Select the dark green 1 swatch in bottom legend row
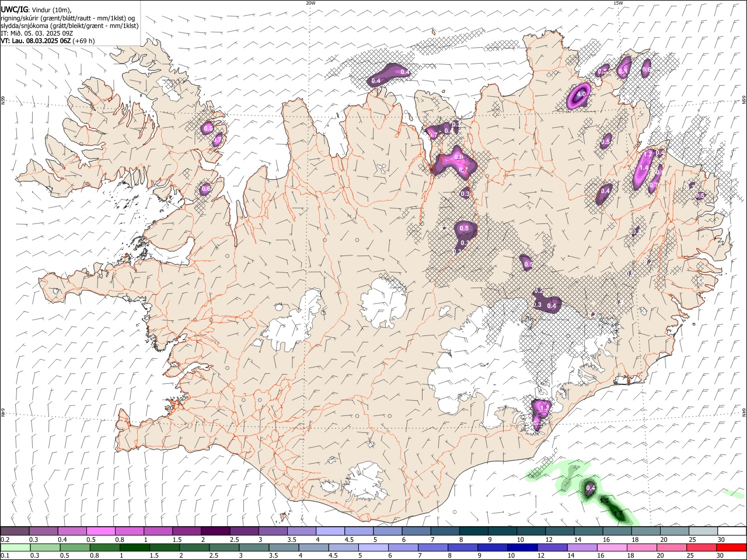The width and height of the screenshot is (747, 560). (x=134, y=548)
